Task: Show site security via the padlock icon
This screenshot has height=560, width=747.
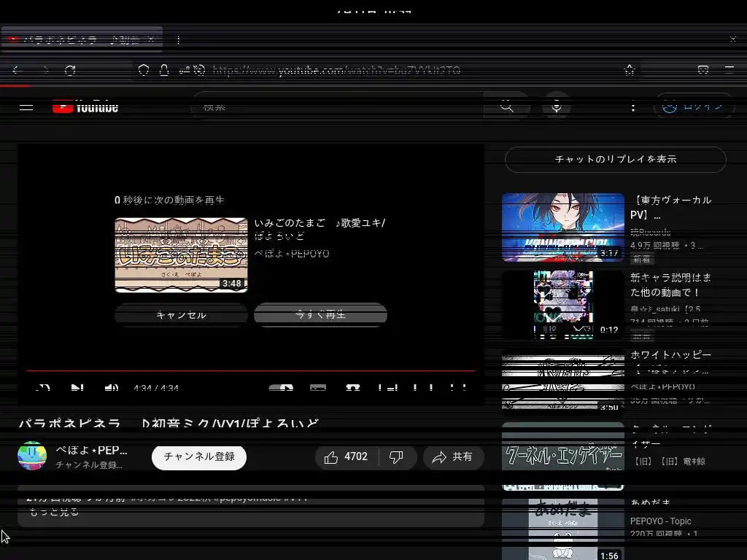Action: click(164, 71)
